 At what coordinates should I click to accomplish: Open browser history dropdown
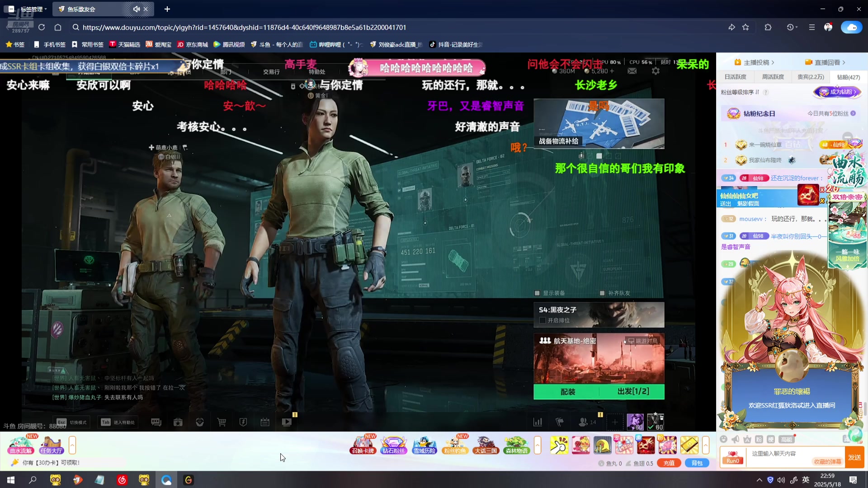(x=792, y=27)
